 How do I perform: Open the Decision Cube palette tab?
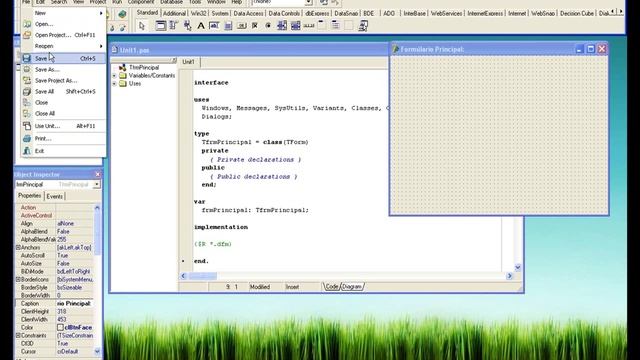tap(577, 13)
